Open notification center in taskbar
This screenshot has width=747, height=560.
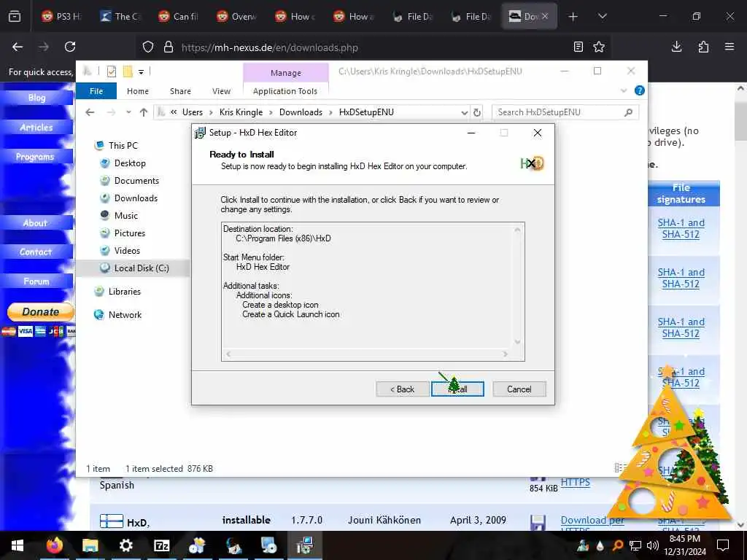pos(723,545)
